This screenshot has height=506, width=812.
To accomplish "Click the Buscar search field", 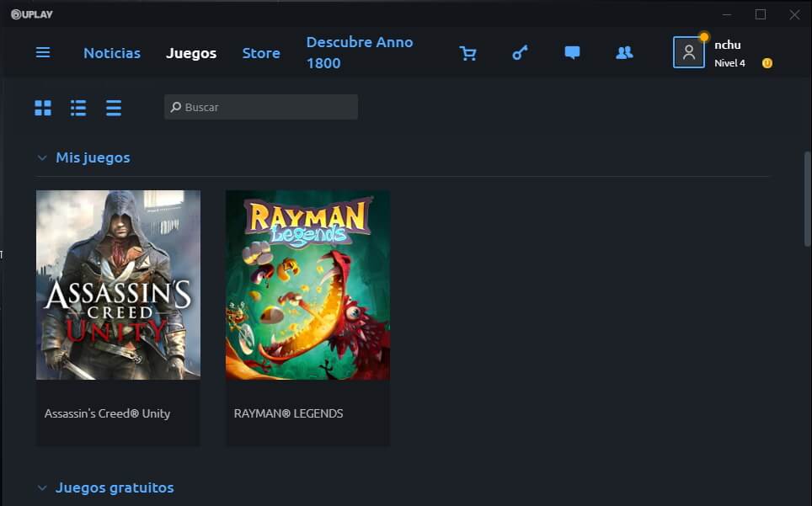I will tap(261, 107).
